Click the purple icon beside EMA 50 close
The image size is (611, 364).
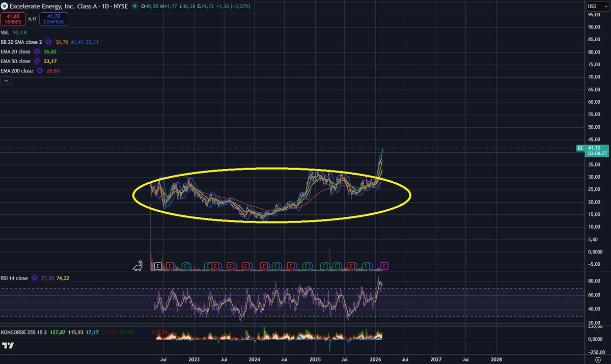click(36, 61)
